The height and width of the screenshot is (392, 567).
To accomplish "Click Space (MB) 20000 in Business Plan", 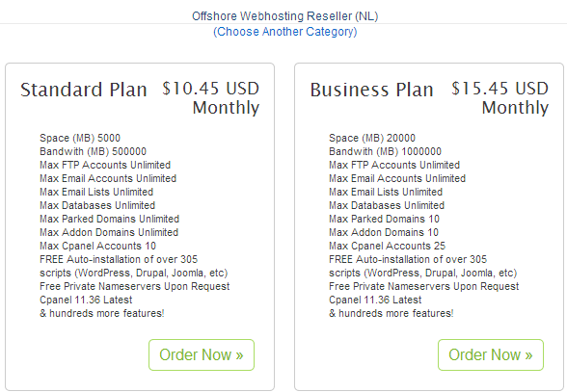I will [x=372, y=138].
